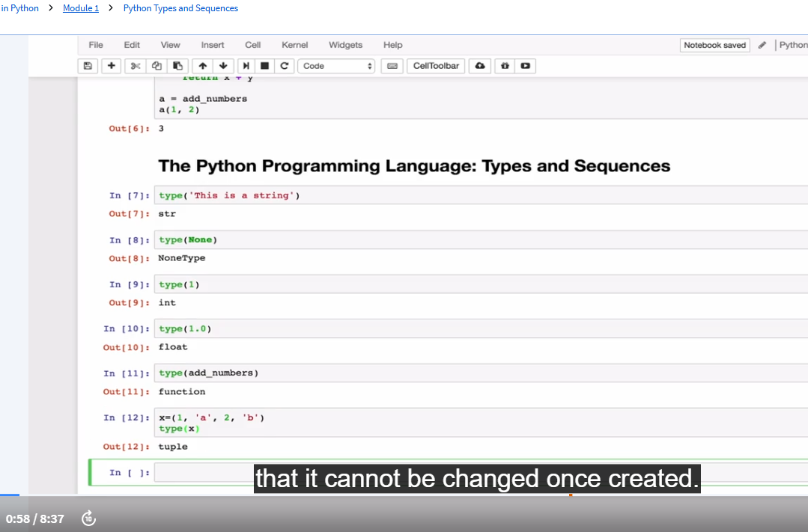Seek the video progress bar
Screen dimensions: 808x532
(404, 495)
